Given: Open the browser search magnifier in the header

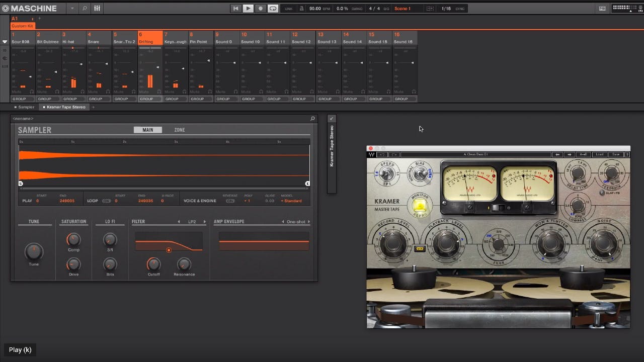Looking at the screenshot, I should 85,9.
